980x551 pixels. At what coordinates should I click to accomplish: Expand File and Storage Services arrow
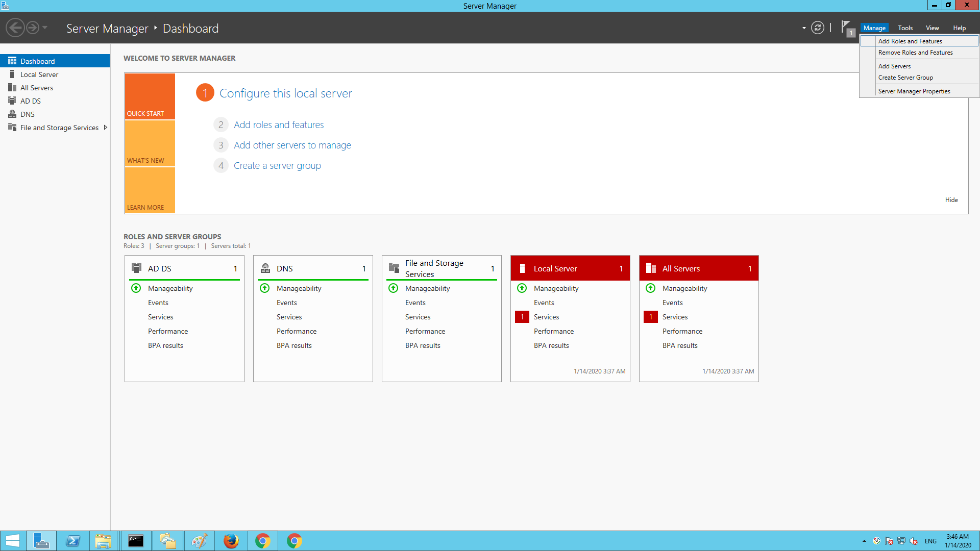pos(106,128)
